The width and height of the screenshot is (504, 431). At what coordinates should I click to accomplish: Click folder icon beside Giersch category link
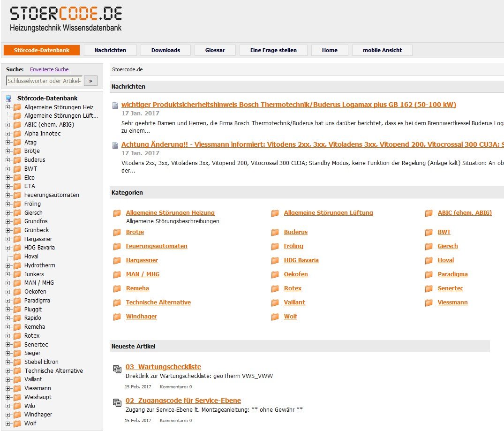(429, 246)
